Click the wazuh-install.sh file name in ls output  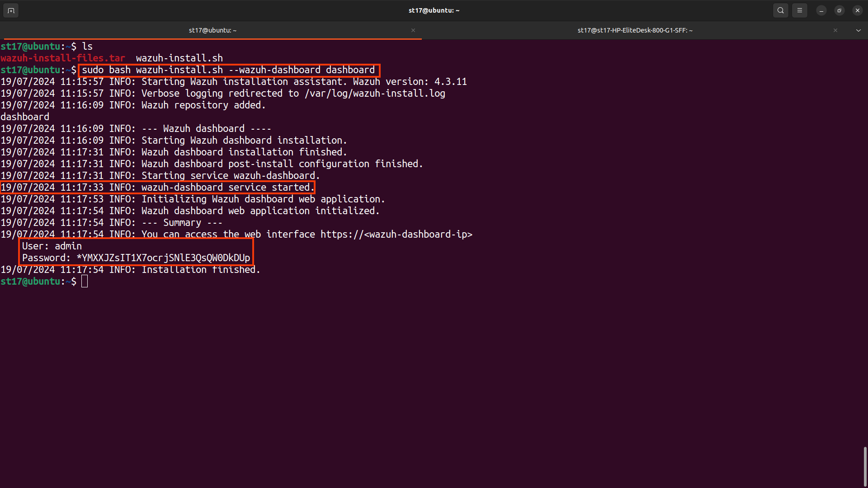pyautogui.click(x=179, y=58)
